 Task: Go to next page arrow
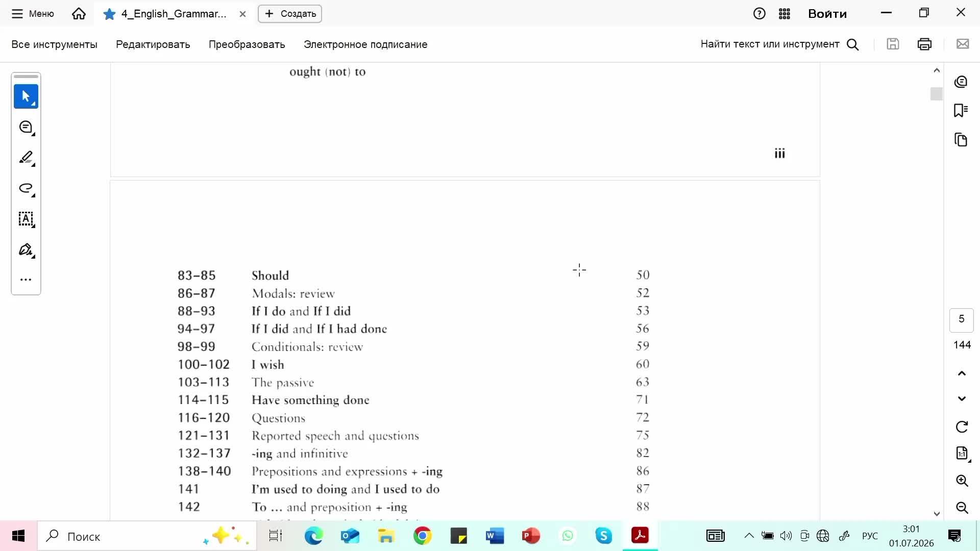coord(962,399)
